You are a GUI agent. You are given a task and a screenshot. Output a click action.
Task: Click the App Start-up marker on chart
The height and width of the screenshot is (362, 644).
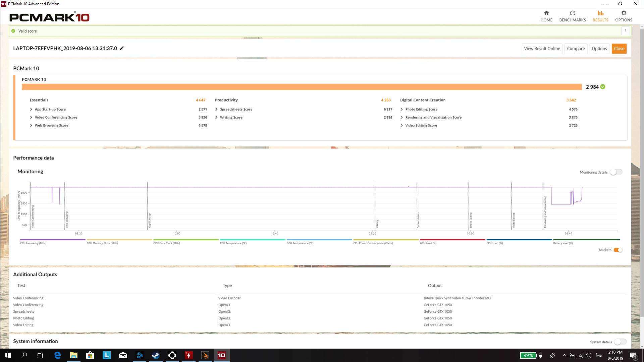click(150, 221)
